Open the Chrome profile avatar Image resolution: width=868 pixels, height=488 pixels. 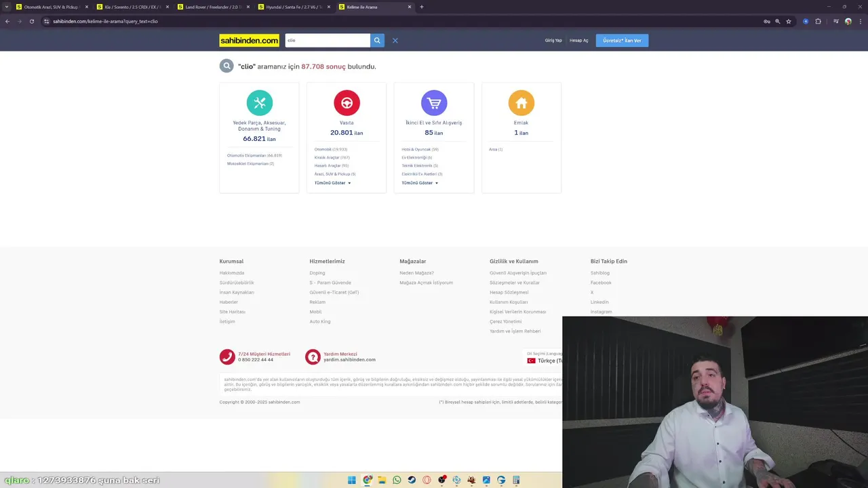coord(848,21)
